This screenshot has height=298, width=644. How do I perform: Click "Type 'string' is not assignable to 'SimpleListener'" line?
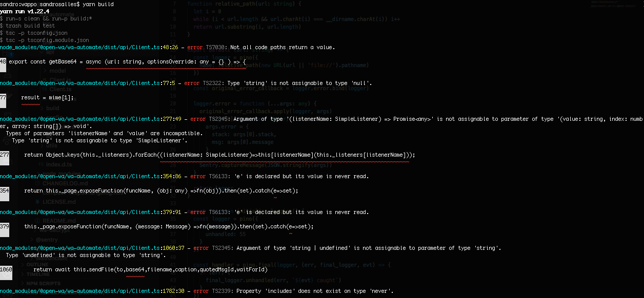click(99, 140)
